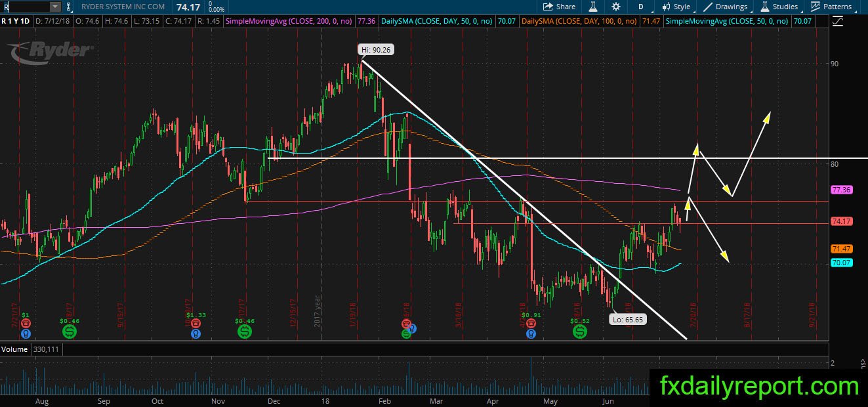868x407 pixels.
Task: Click the red earnings phone icon above $1 bulb
Action: coord(26,324)
